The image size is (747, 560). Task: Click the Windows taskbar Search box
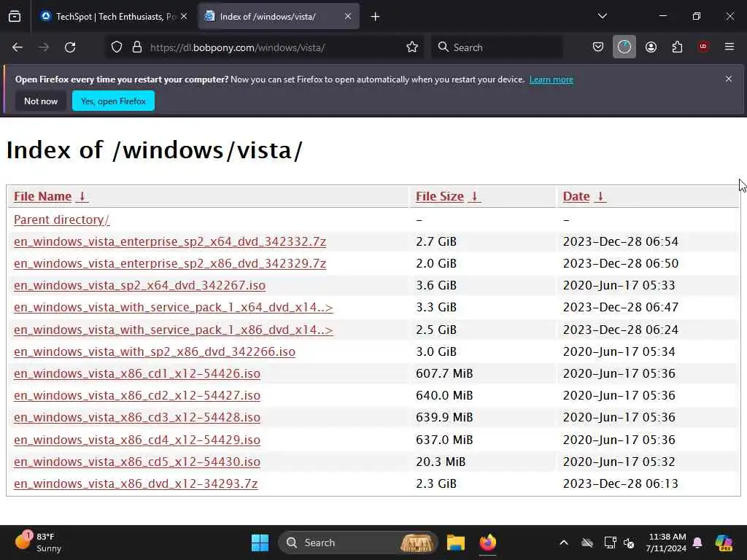(x=358, y=542)
